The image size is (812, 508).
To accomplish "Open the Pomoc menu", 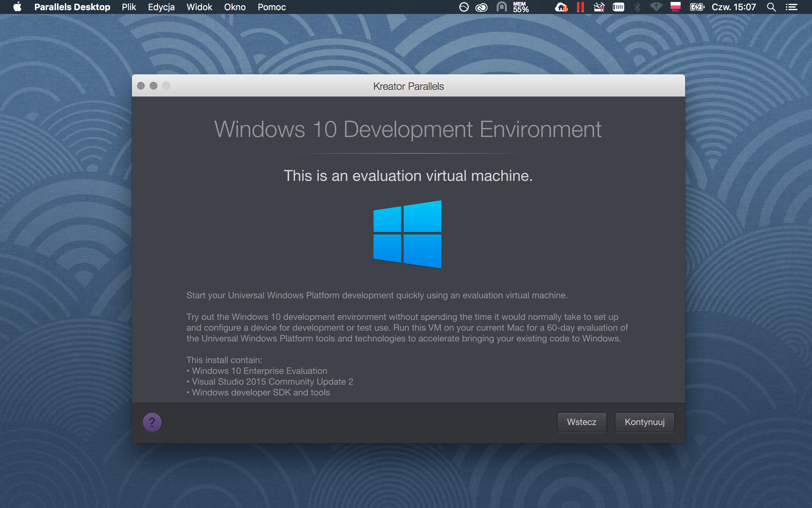I will coord(271,7).
